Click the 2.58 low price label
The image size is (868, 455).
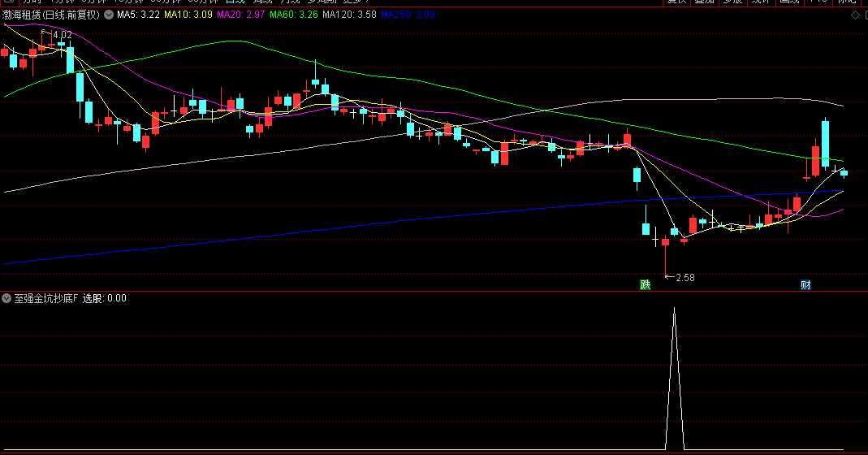coord(684,278)
